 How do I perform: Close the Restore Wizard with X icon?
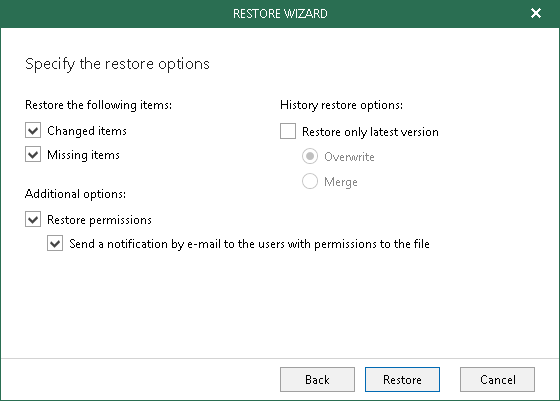[x=536, y=14]
